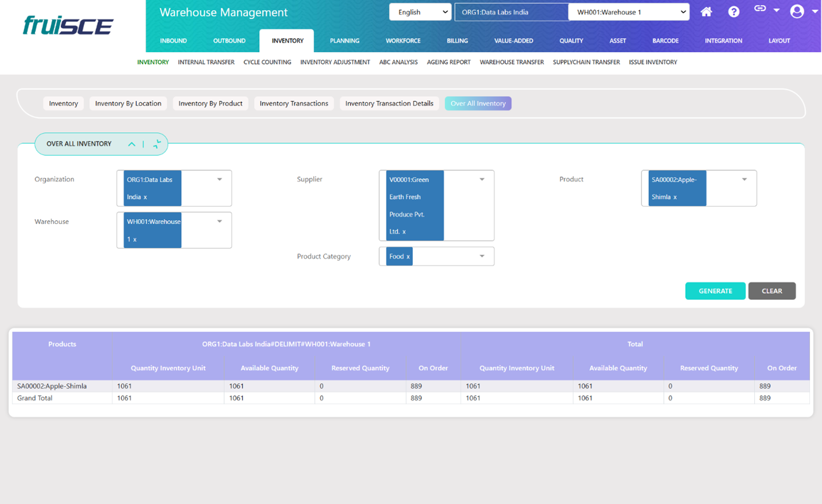
Task: Open the CYCLE COUNTING submenu
Action: coord(267,62)
